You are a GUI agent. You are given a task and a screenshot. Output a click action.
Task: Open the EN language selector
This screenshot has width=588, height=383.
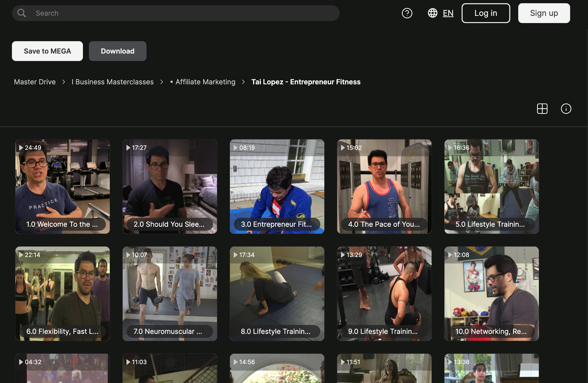pos(448,13)
